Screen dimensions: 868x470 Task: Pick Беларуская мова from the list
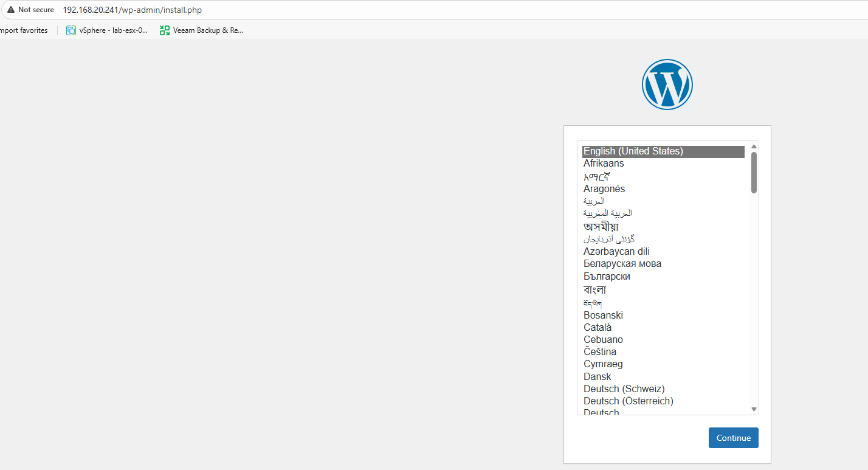[622, 264]
